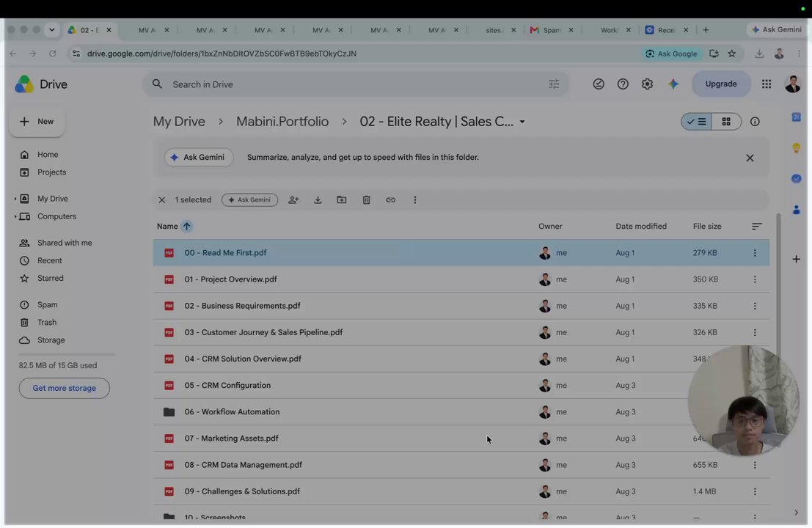Copy link for selected file
This screenshot has height=528, width=812.
390,199
